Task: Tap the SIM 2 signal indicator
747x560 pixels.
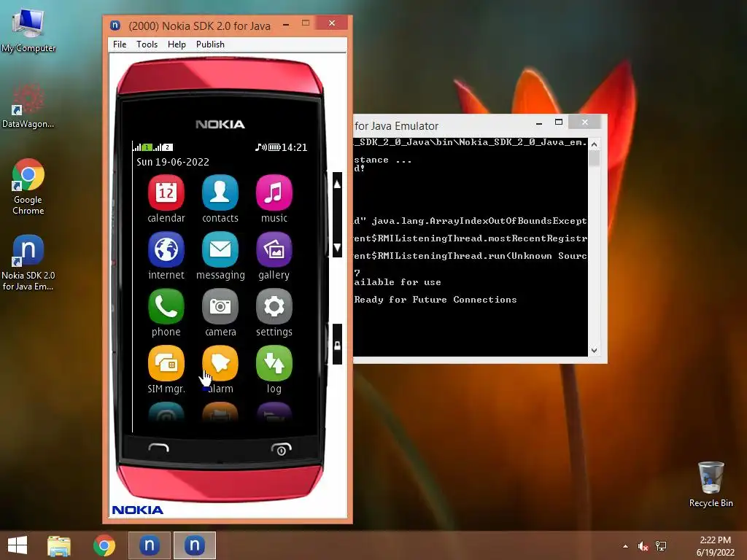Action: point(163,147)
